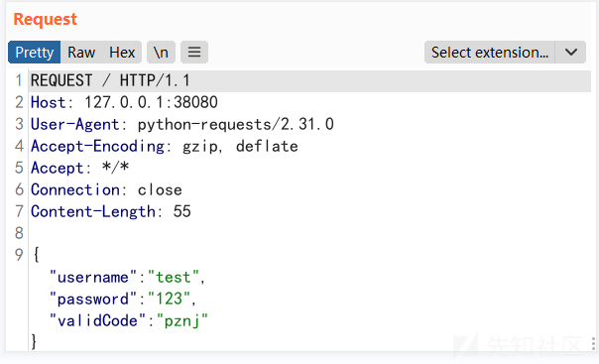Click the python-requests/2.31.0 value
This screenshot has height=364, width=599.
[236, 125]
